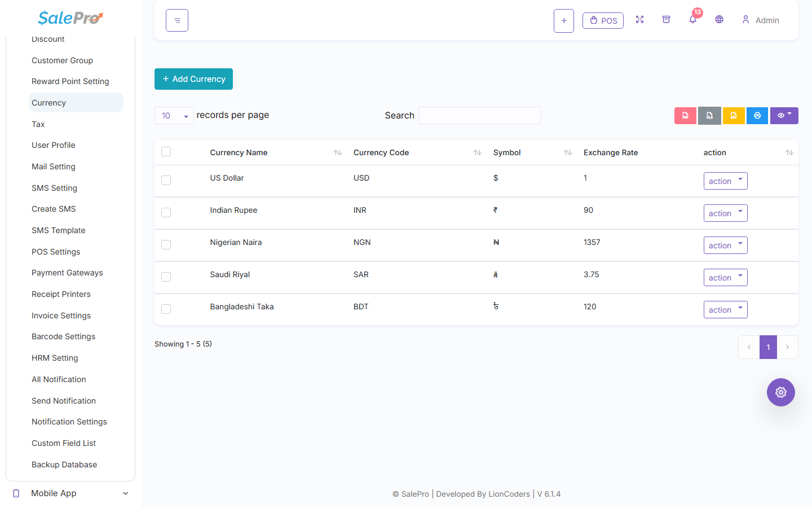
Task: Open the records per page dropdown
Action: 174,116
